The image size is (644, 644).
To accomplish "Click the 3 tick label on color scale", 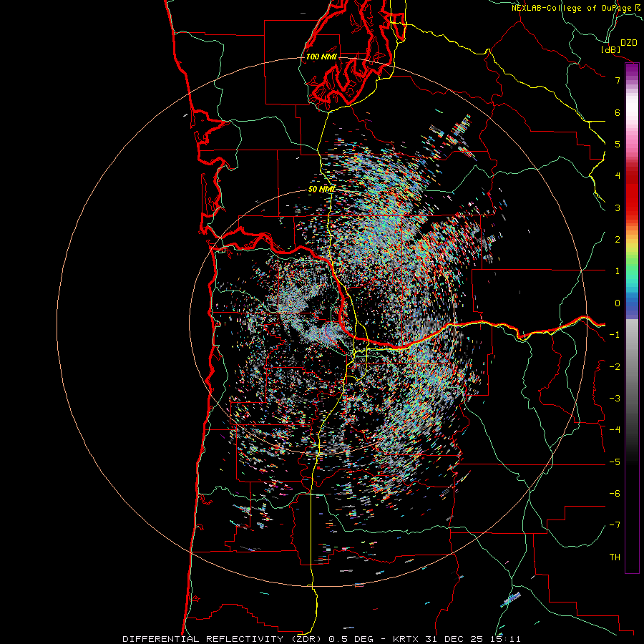I will click(618, 208).
